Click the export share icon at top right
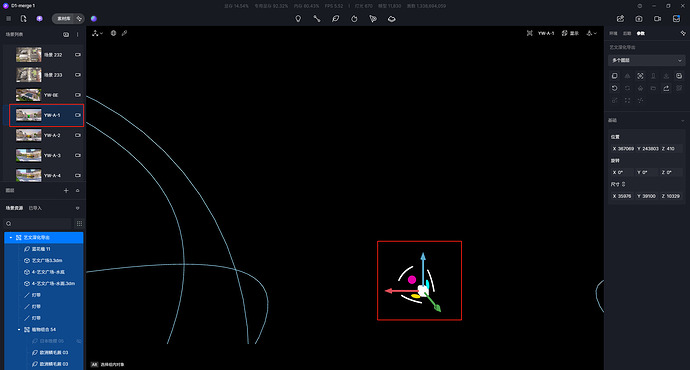Viewport: 690px width, 370px height. (620, 18)
